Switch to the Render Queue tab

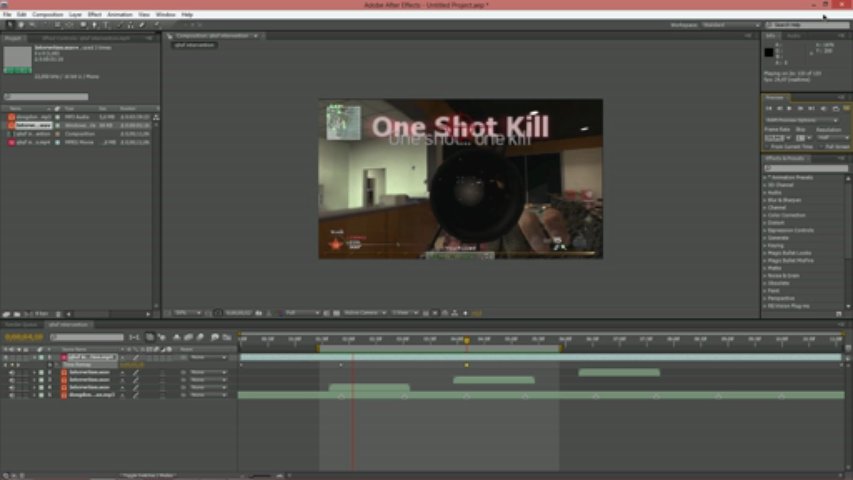tap(23, 325)
